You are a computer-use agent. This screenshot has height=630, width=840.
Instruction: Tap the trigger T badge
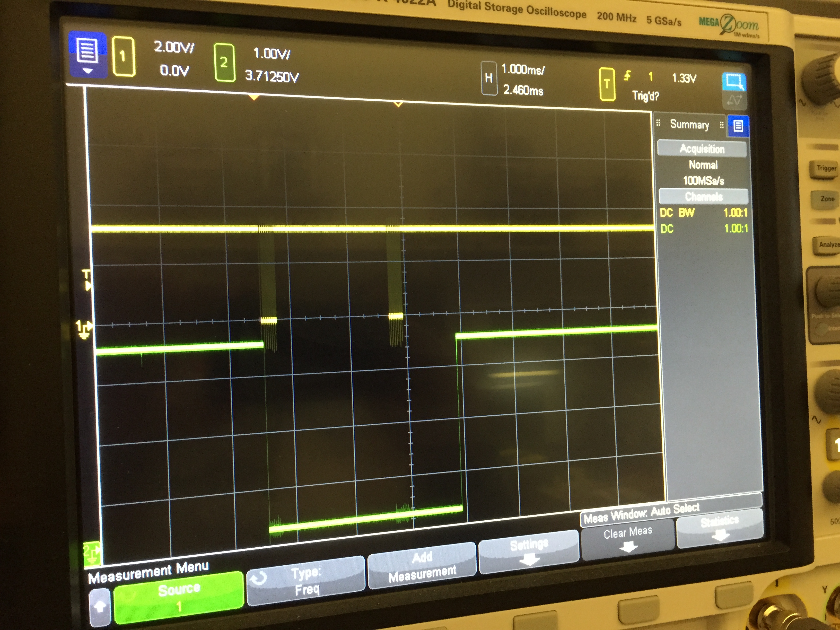tap(607, 84)
